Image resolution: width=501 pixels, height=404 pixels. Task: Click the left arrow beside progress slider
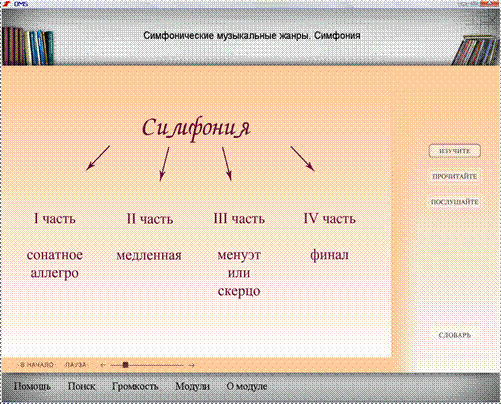pyautogui.click(x=103, y=365)
